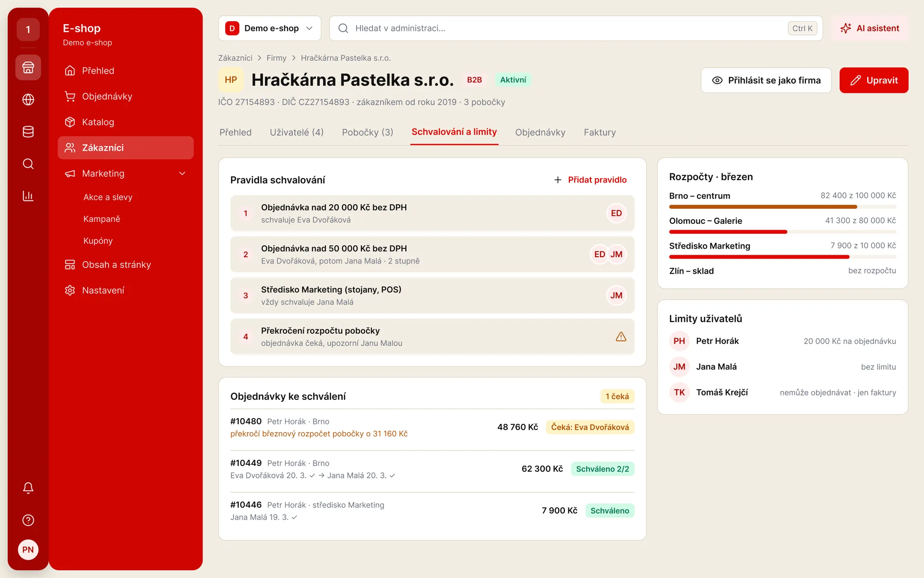
Task: Click the Čeká: Eva Dvořáková status badge
Action: pos(590,427)
